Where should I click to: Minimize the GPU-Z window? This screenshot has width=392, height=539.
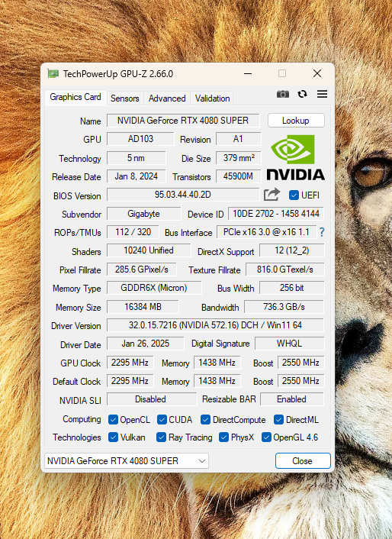tap(248, 73)
